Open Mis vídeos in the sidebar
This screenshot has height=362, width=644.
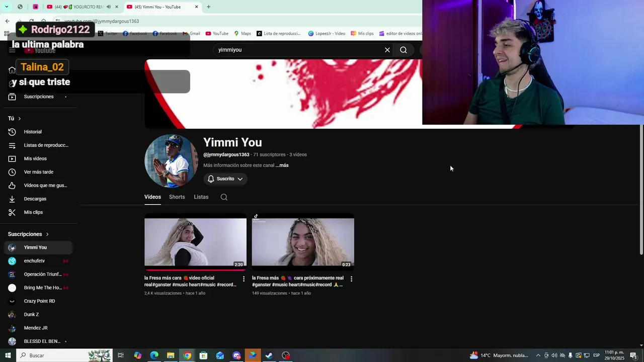pos(38,158)
